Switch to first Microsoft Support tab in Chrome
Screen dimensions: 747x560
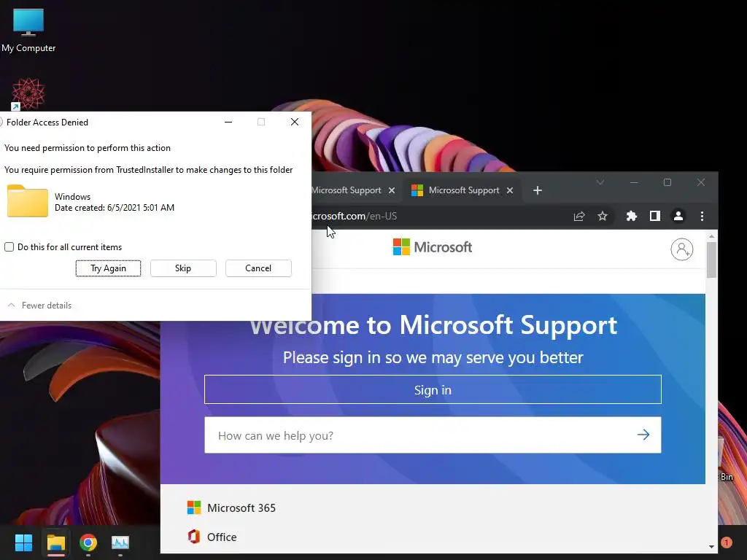click(347, 190)
